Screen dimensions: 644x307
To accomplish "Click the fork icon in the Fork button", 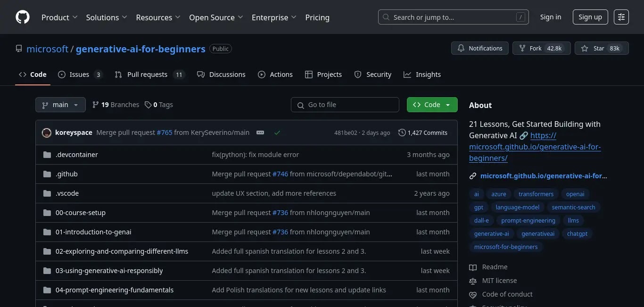I will coord(522,48).
